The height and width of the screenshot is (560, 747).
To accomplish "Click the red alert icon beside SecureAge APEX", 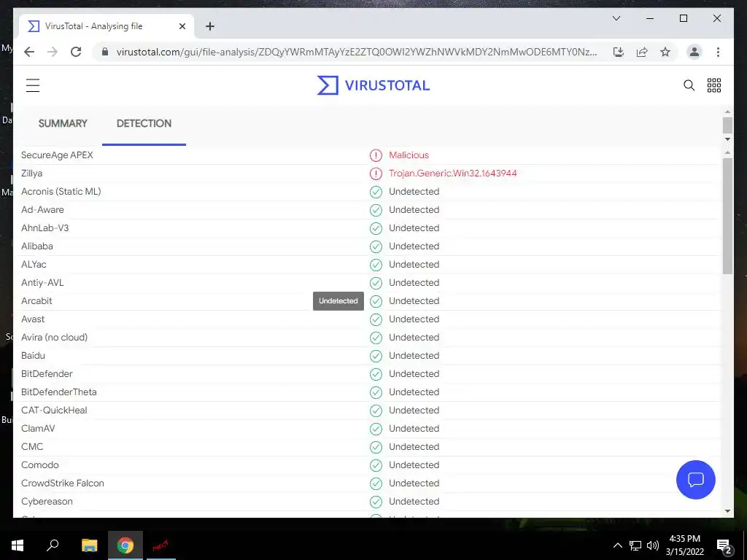I will point(376,155).
